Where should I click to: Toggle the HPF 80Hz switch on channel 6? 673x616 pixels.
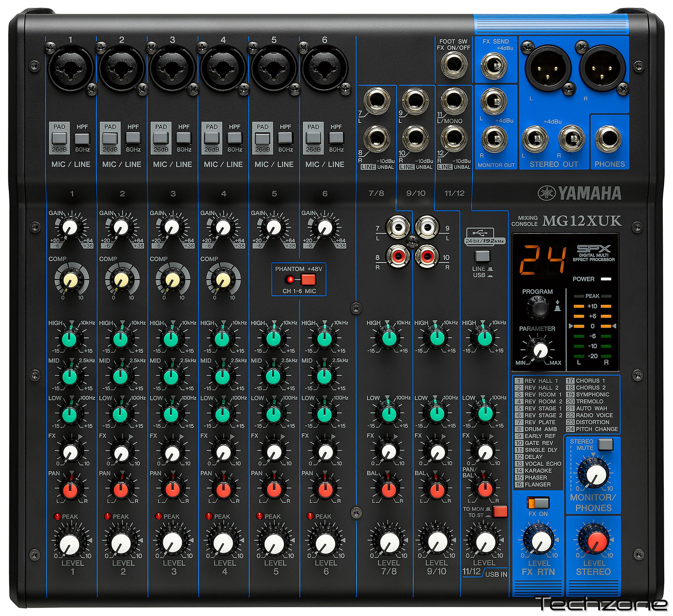tap(336, 138)
